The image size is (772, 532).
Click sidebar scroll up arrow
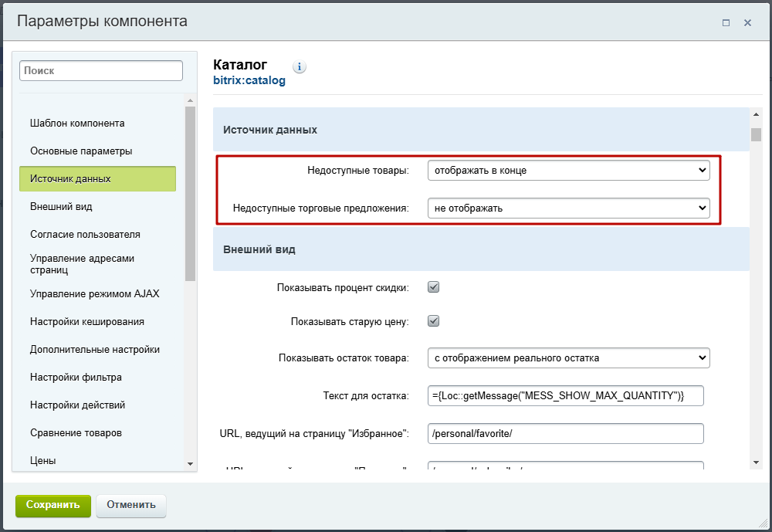(x=190, y=100)
